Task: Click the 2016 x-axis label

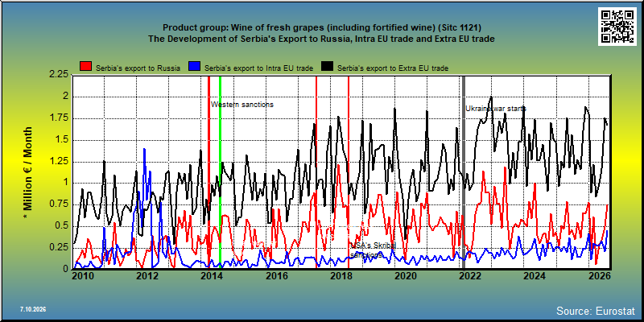Action: click(x=275, y=275)
